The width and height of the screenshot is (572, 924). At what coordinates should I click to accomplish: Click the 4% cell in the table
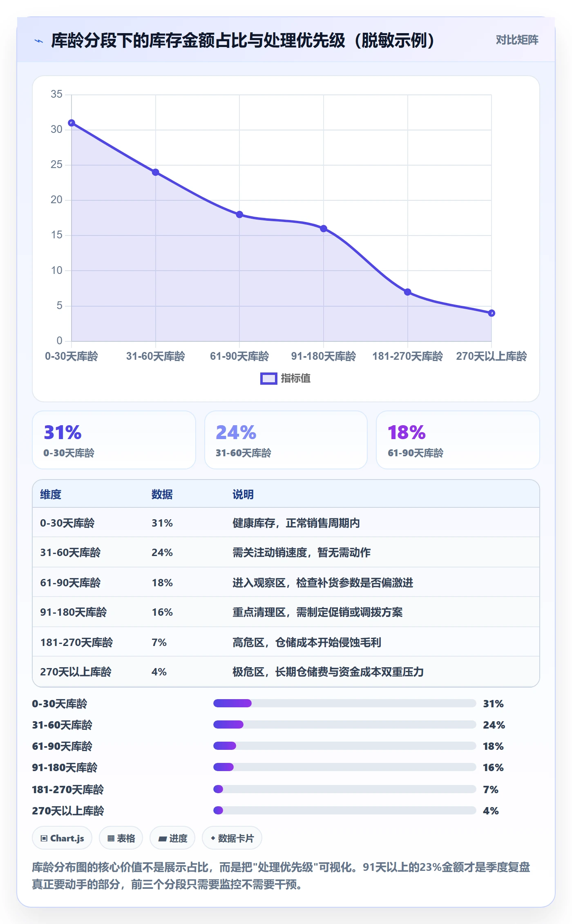tap(159, 672)
